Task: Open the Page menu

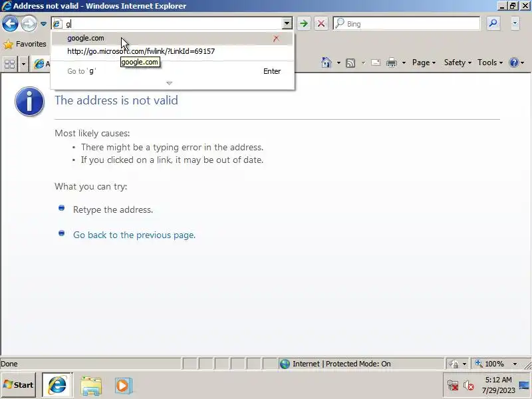Action: click(424, 63)
